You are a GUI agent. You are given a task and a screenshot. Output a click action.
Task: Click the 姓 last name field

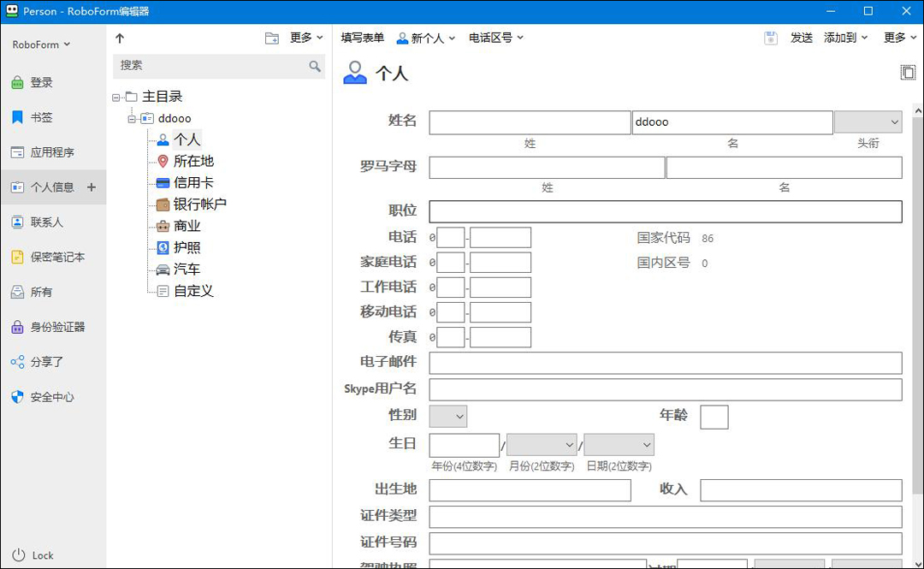coord(530,122)
